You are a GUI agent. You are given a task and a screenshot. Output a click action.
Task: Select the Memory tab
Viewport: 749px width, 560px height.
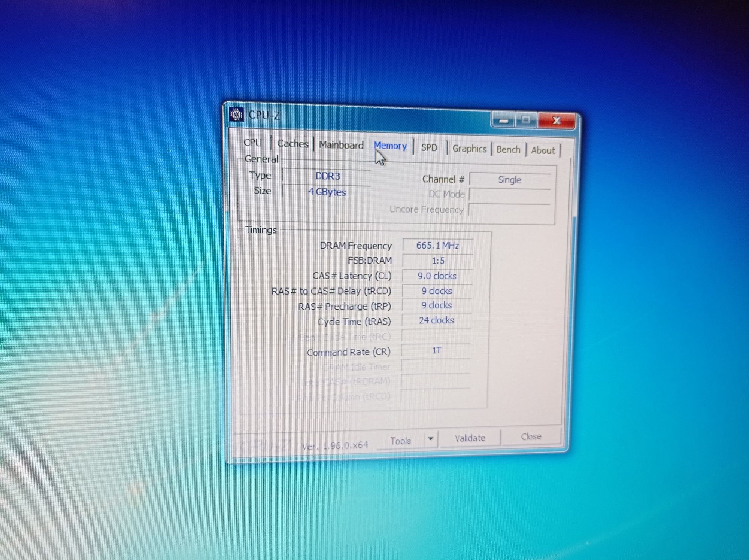(390, 146)
